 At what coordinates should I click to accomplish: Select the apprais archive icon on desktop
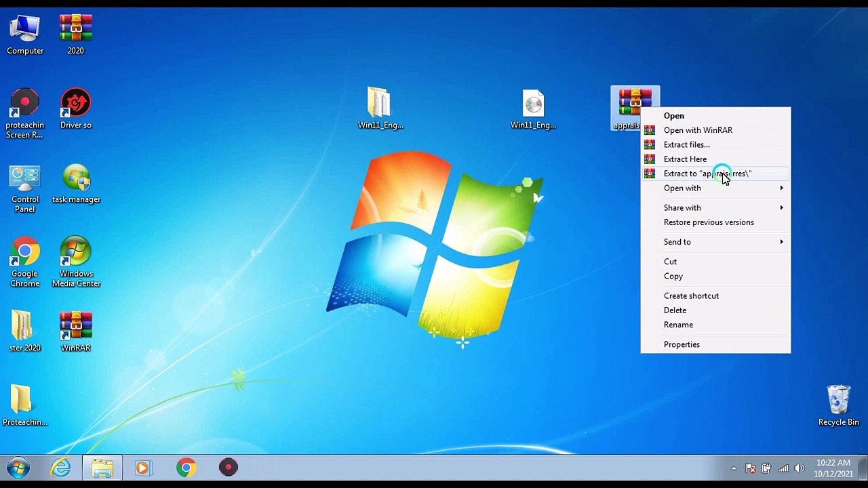tap(635, 108)
